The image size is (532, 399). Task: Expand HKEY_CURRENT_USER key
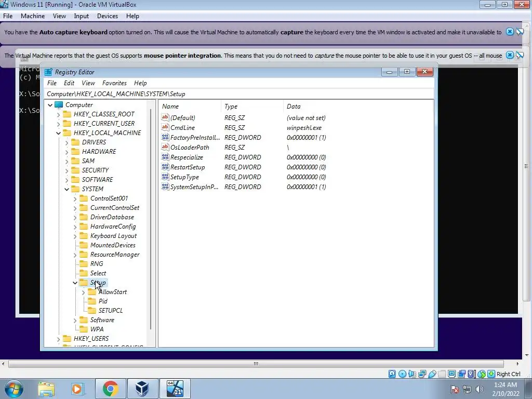58,124
